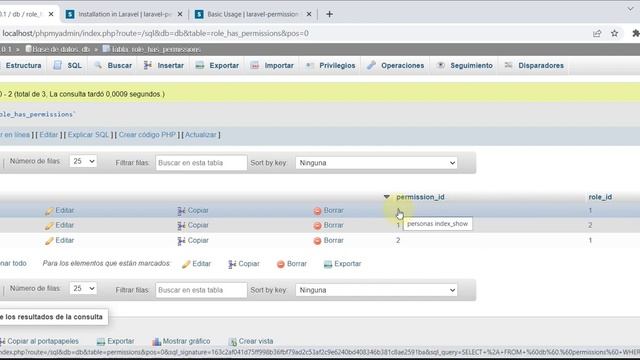Open the Estructura tab
Image resolution: width=640 pixels, height=360 pixels.
[22, 65]
